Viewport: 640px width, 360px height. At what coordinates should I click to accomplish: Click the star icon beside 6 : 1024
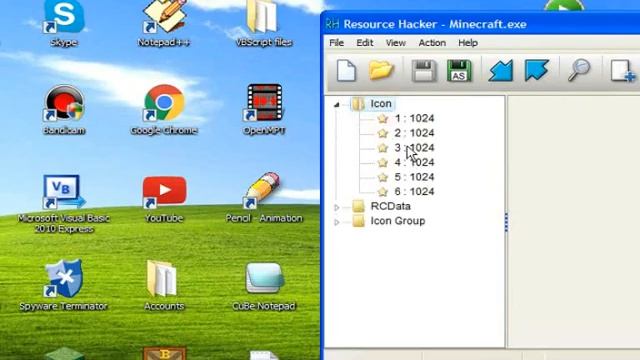click(x=382, y=192)
